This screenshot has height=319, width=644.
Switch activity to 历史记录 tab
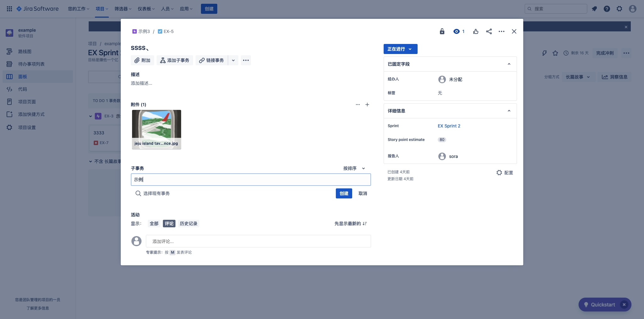[189, 224]
